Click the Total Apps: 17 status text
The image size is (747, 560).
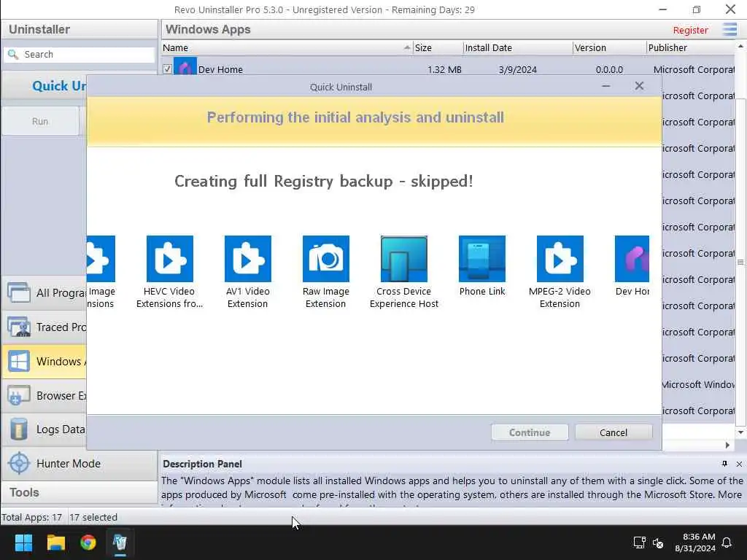click(32, 517)
